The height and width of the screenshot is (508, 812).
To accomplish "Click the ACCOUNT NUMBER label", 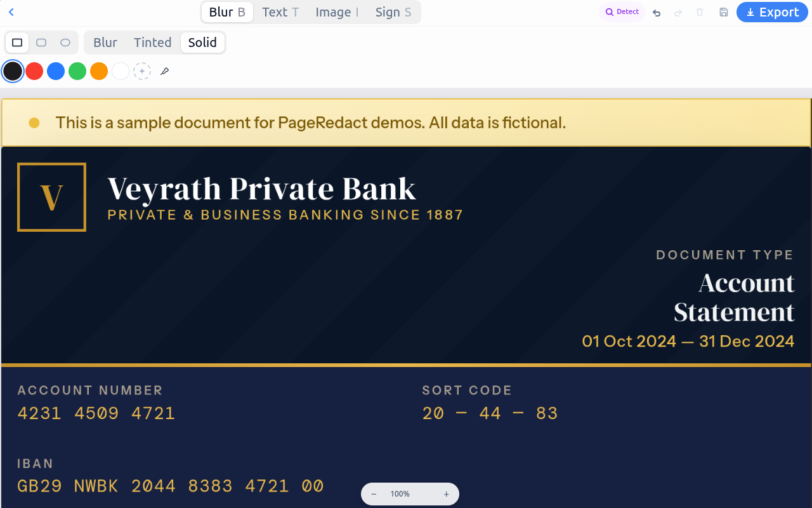I will pyautogui.click(x=90, y=390).
